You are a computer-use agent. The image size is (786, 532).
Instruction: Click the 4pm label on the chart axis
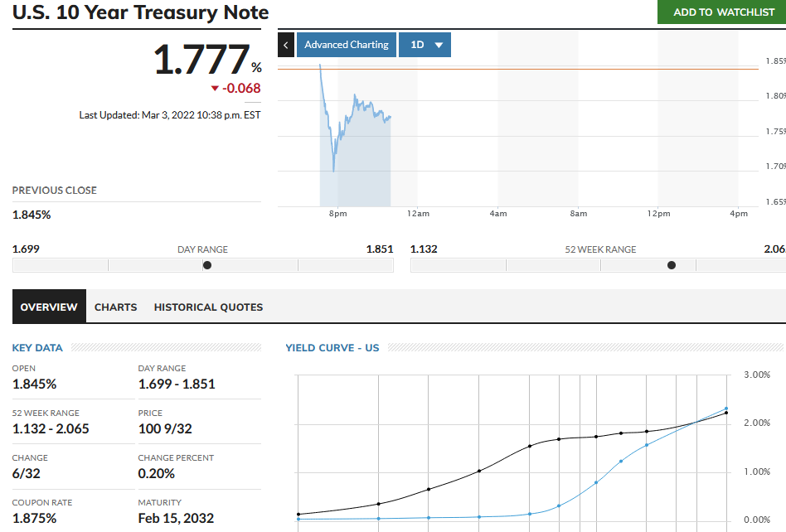pyautogui.click(x=739, y=214)
